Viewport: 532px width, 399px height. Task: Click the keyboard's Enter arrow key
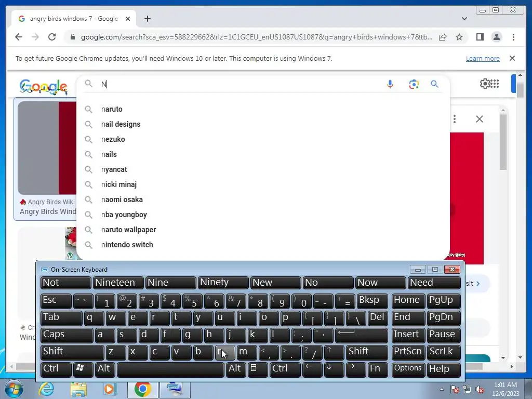click(x=362, y=335)
